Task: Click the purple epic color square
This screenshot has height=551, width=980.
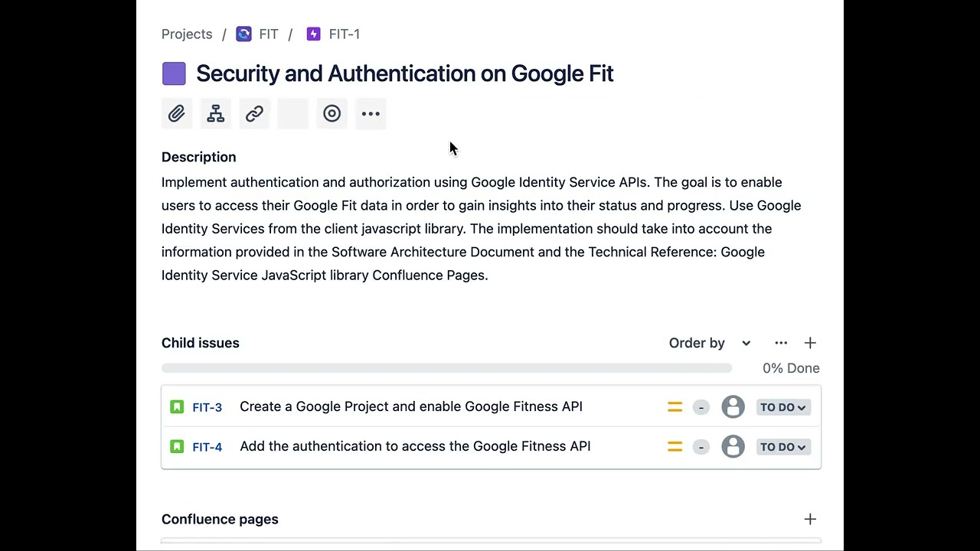Action: [174, 73]
